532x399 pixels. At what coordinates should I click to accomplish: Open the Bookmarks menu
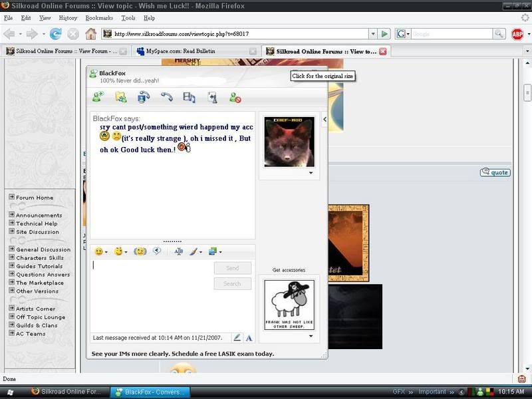tap(99, 18)
